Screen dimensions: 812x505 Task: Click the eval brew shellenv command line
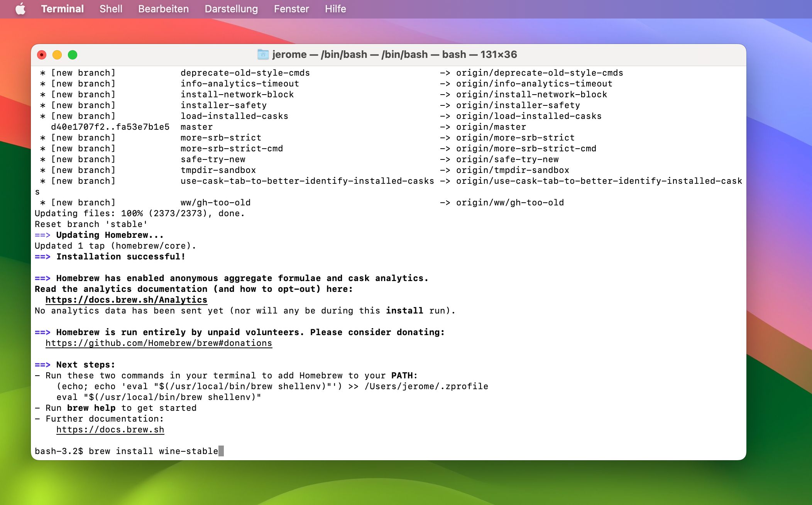(x=159, y=397)
